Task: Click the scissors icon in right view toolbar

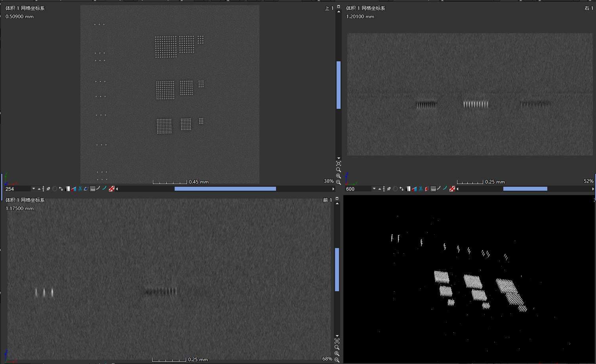Action: (421, 189)
